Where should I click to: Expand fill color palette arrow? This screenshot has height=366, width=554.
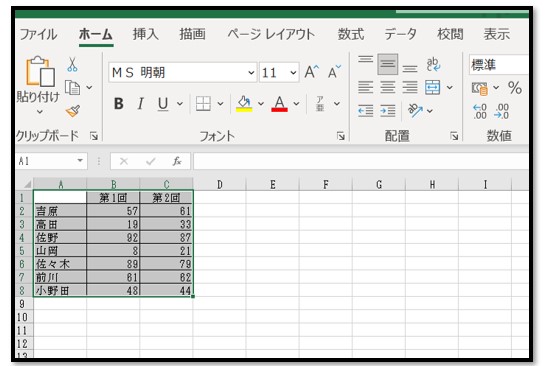click(x=261, y=104)
